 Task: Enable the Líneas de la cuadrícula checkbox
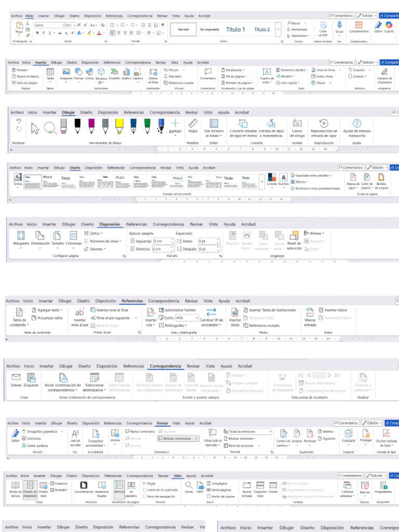point(145,489)
